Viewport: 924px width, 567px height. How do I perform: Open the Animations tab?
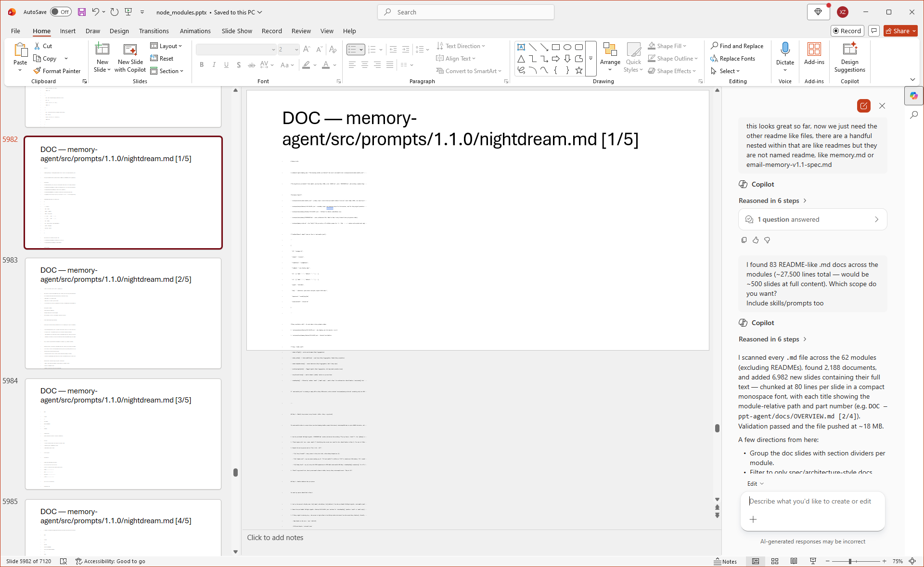tap(195, 31)
